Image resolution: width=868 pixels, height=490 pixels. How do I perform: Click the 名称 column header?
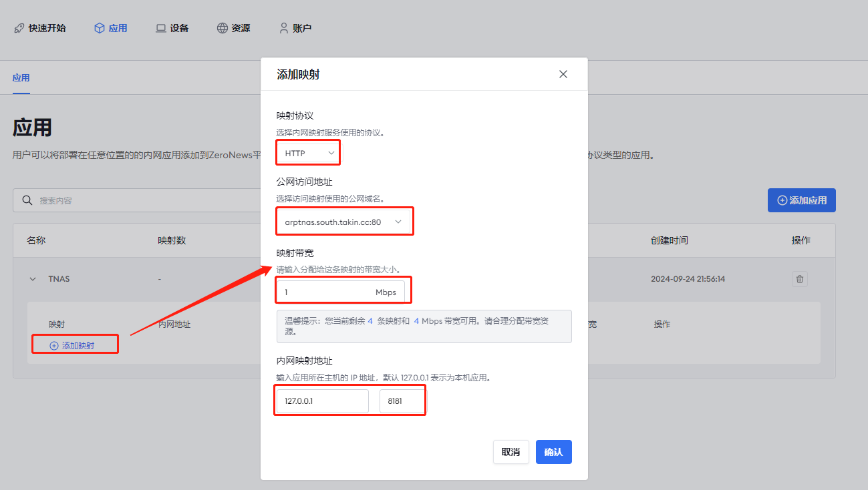tap(36, 240)
